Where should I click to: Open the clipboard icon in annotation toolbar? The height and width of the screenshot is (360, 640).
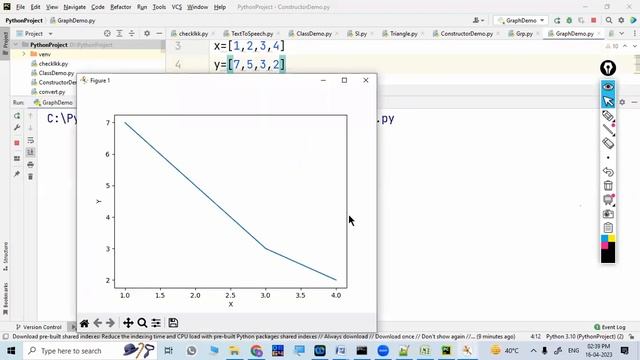[608, 228]
